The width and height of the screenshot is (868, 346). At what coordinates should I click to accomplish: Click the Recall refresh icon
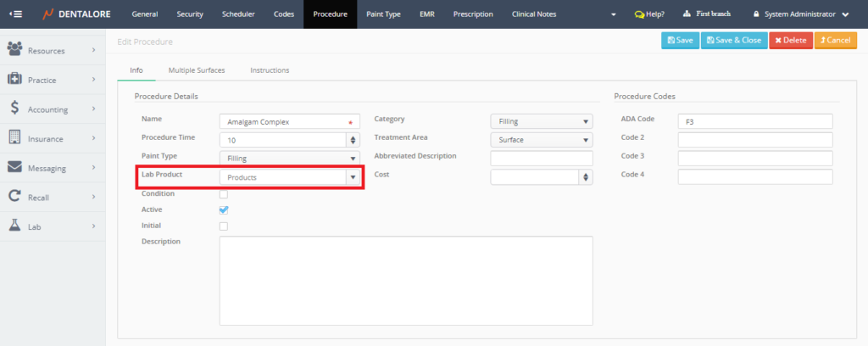(14, 196)
